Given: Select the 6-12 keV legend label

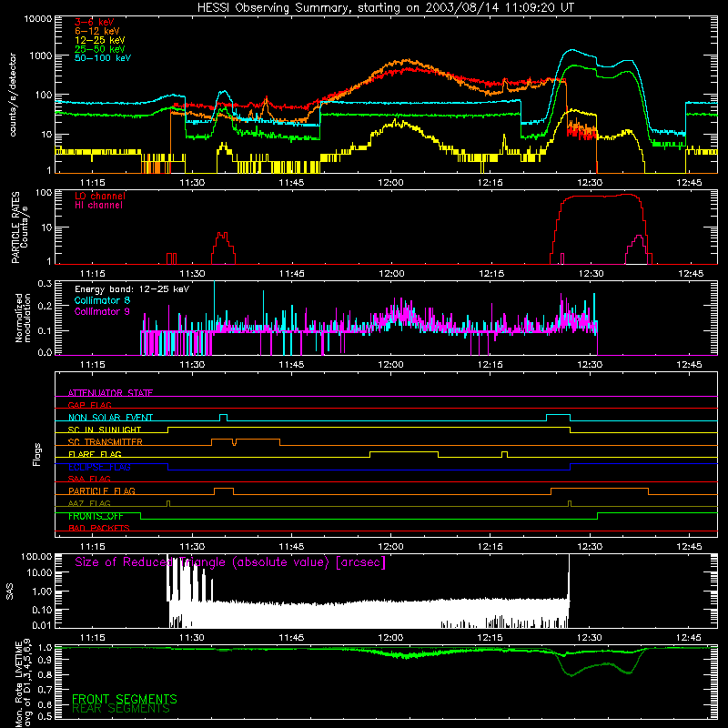Looking at the screenshot, I should 97,31.
